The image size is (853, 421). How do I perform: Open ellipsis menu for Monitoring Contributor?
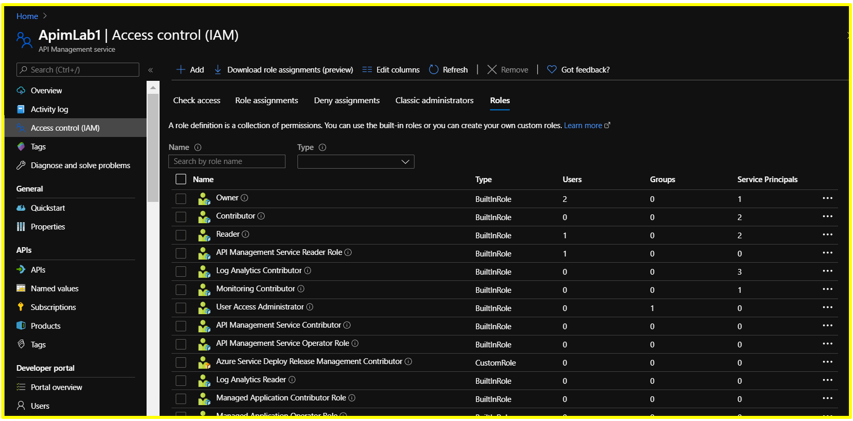pos(827,289)
